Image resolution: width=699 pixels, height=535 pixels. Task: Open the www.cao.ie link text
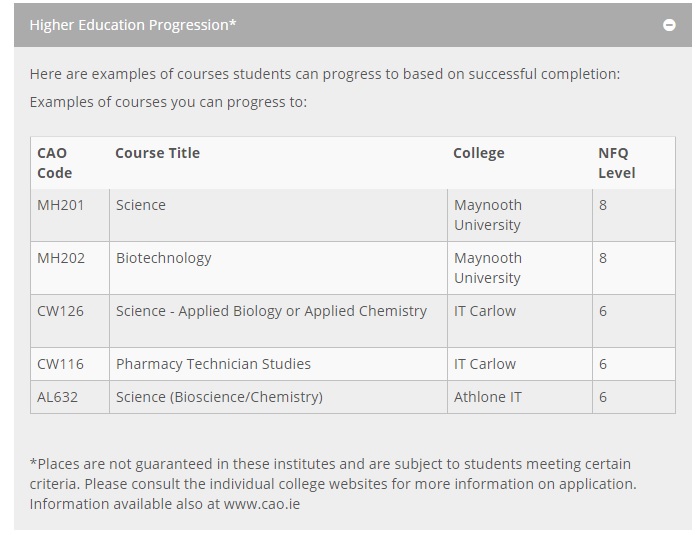point(262,504)
